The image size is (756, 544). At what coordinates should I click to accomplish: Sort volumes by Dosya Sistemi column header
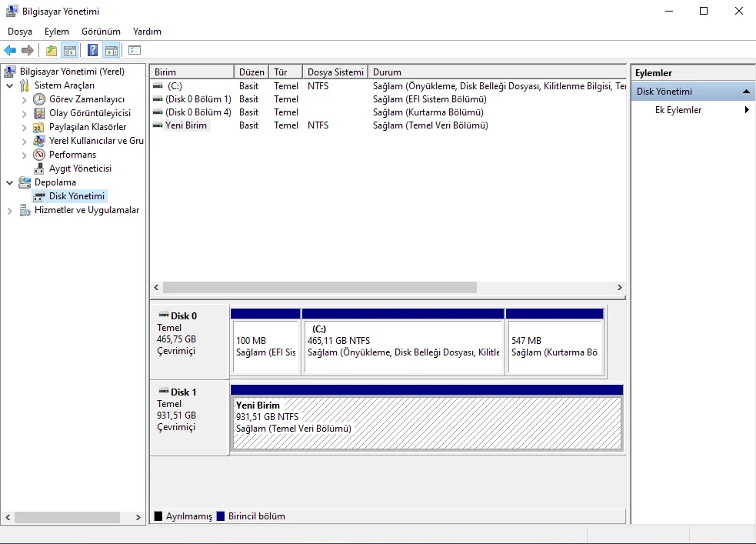pyautogui.click(x=335, y=72)
